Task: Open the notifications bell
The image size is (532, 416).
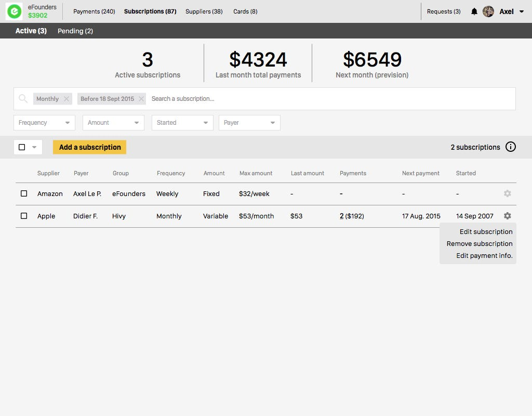Action: pyautogui.click(x=474, y=11)
